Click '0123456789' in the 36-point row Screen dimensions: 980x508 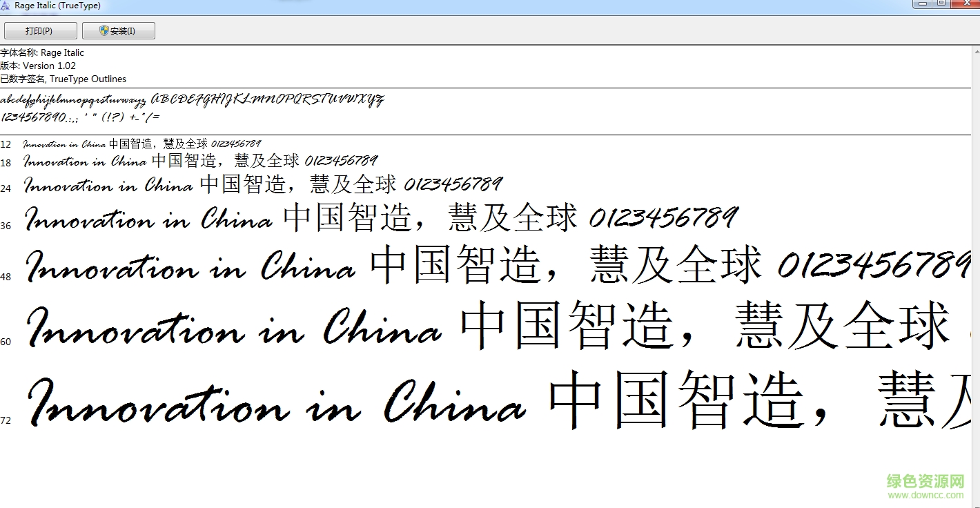click(663, 218)
